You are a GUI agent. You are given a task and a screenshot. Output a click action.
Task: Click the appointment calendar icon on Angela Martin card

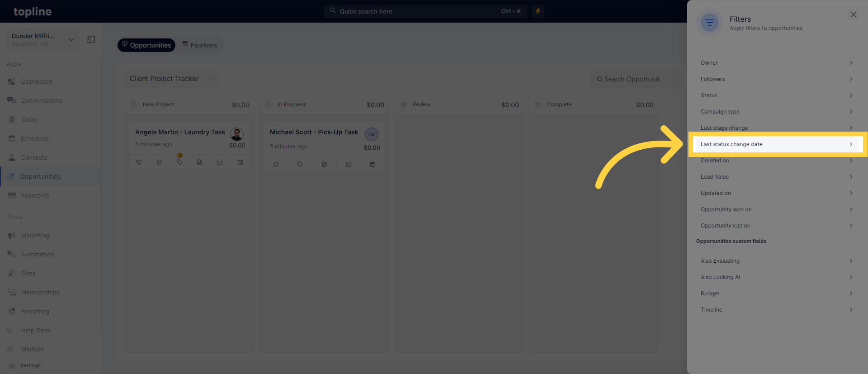coord(240,162)
